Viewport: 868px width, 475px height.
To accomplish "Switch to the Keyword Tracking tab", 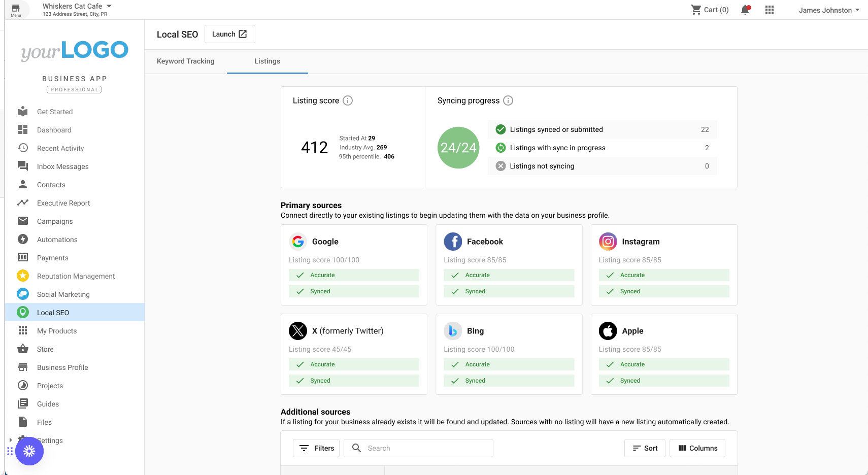I will [x=186, y=61].
